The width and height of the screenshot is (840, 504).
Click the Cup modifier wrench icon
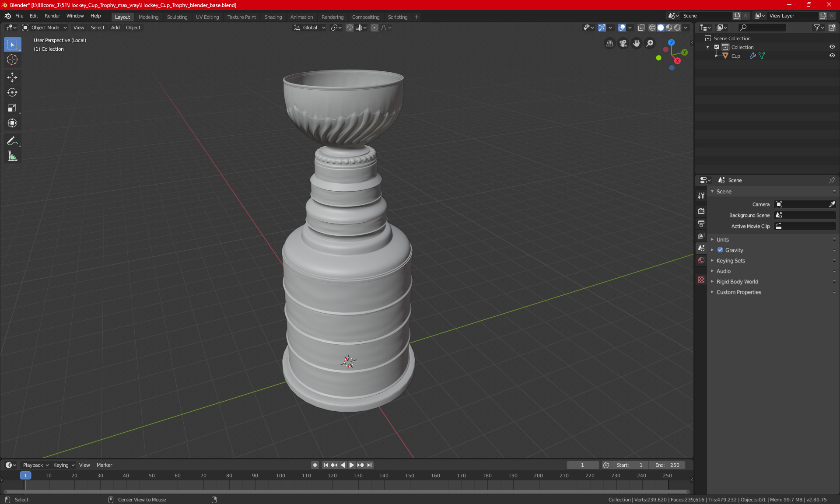(752, 56)
